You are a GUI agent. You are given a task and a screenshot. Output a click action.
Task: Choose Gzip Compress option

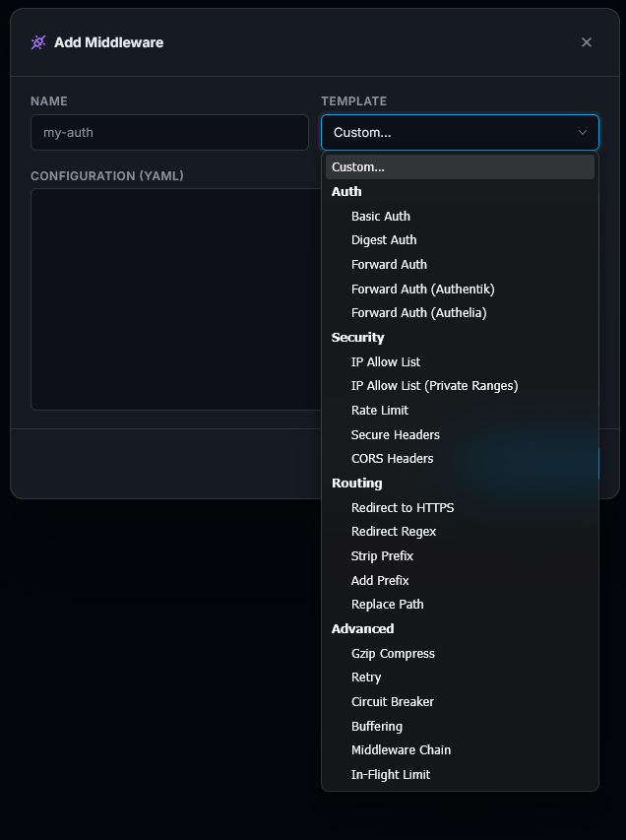point(393,653)
